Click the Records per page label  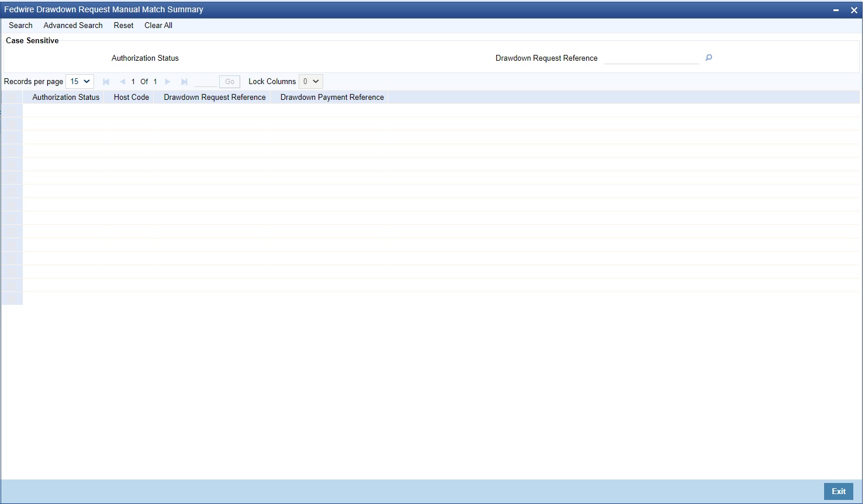coord(33,82)
